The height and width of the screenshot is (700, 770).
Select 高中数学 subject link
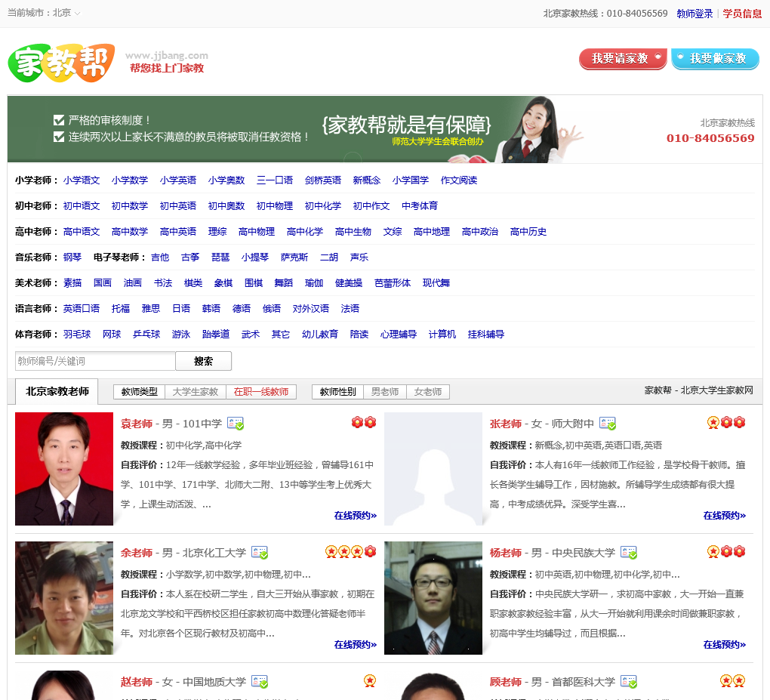130,231
